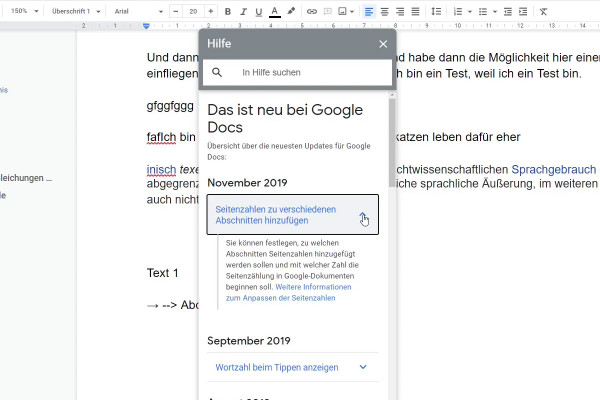The width and height of the screenshot is (600, 400).
Task: Decrease font size with minus button
Action: coord(176,11)
